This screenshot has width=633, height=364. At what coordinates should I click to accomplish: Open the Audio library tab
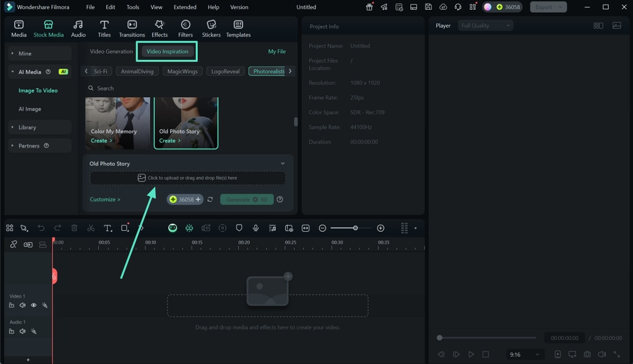click(x=78, y=29)
